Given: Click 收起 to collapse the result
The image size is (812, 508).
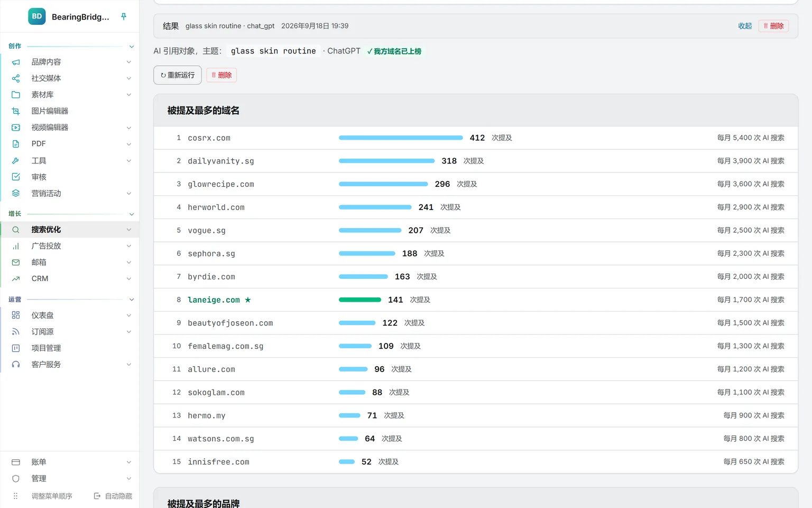Looking at the screenshot, I should (x=745, y=26).
